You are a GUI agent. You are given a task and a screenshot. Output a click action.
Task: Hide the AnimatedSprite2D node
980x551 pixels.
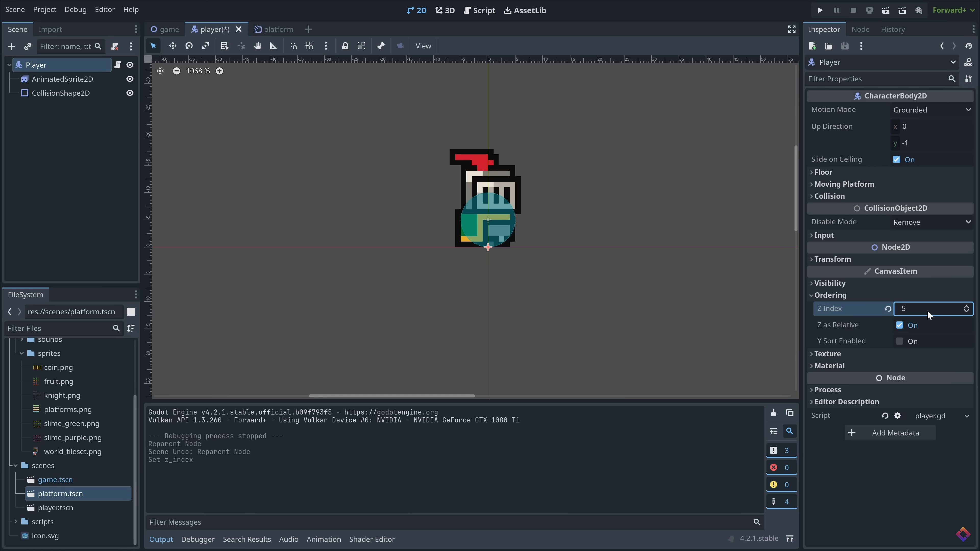130,79
